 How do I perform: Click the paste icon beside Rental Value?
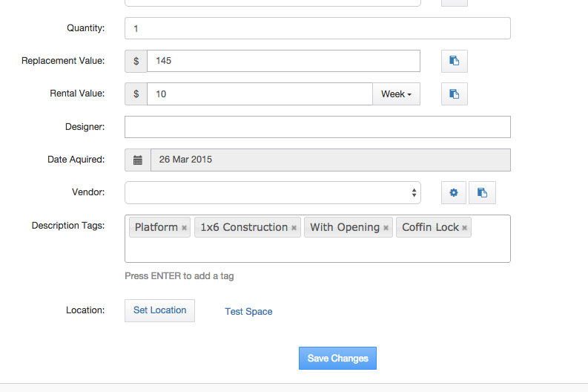454,94
